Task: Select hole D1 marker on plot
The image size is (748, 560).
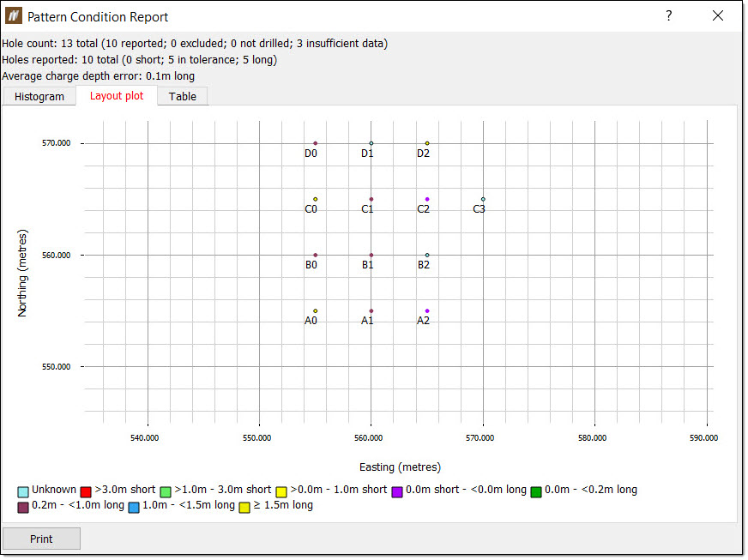Action: tap(371, 143)
